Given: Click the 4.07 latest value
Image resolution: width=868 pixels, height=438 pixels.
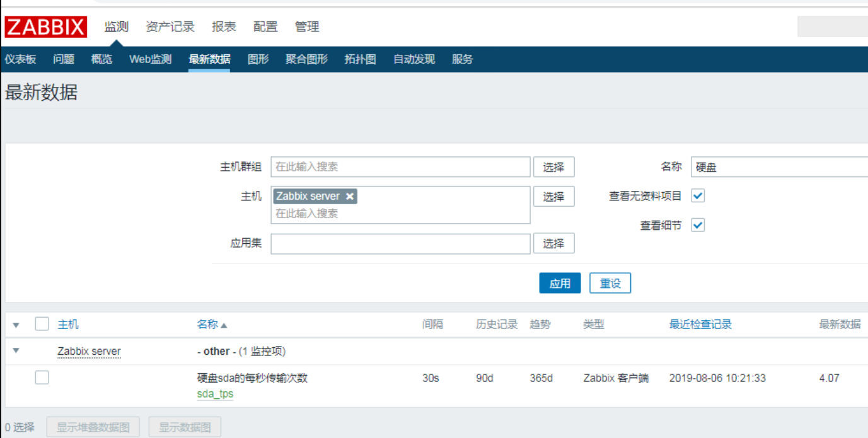Looking at the screenshot, I should 829,378.
